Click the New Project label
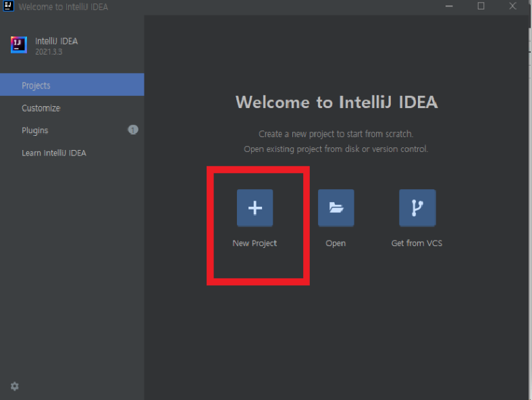 click(x=255, y=243)
